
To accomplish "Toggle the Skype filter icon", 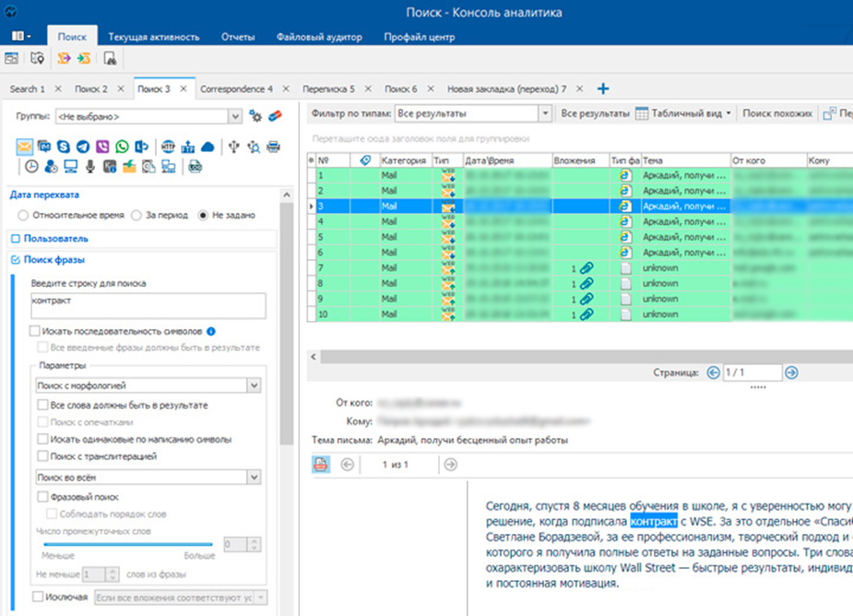I will click(64, 147).
